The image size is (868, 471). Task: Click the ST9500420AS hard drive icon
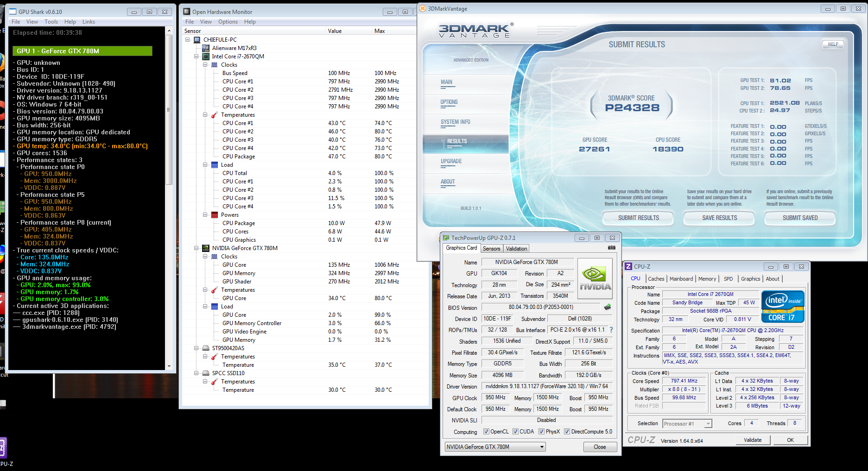[x=206, y=348]
